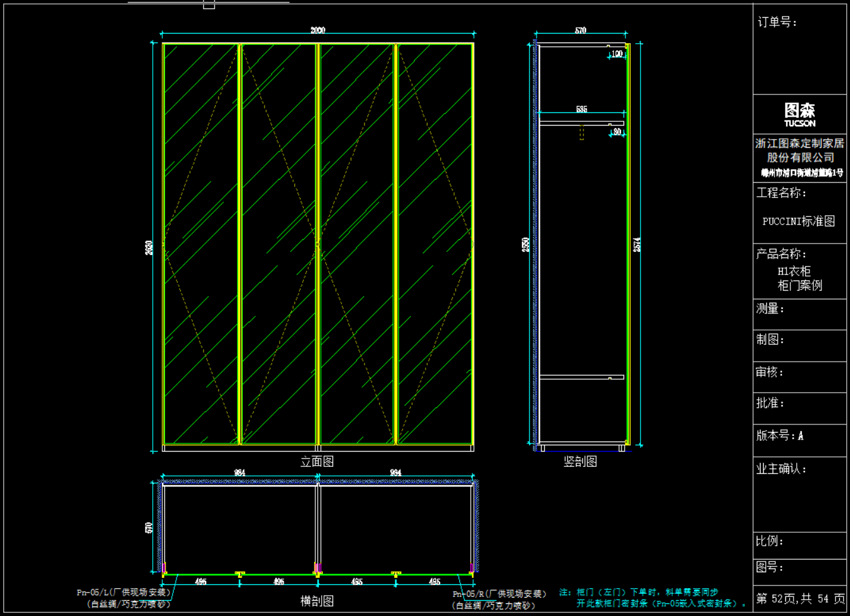Screen dimensions: 850x616
Task: Select the 产品名称: label
Action: 781,254
